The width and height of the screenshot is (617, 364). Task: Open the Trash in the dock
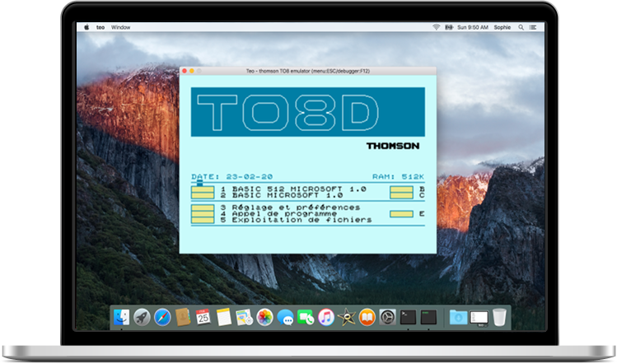pos(499,317)
